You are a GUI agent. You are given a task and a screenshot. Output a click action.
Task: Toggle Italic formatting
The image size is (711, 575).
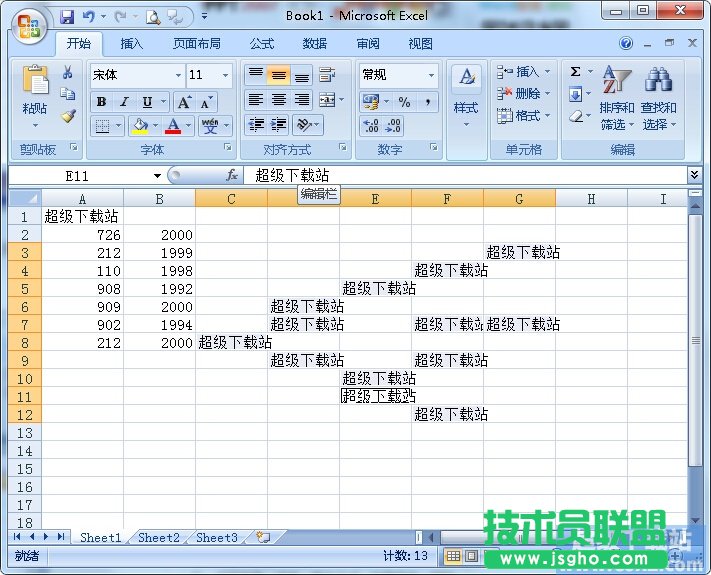(124, 102)
